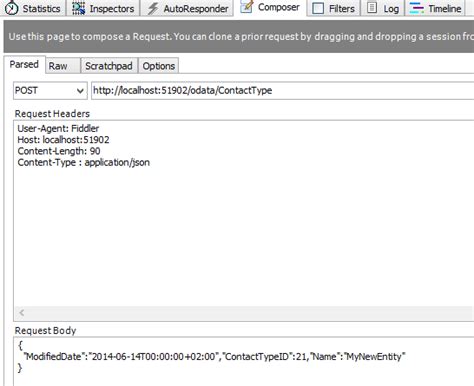Image resolution: width=474 pixels, height=386 pixels.
Task: Open the Scratchpad sub-tab
Action: click(x=109, y=66)
